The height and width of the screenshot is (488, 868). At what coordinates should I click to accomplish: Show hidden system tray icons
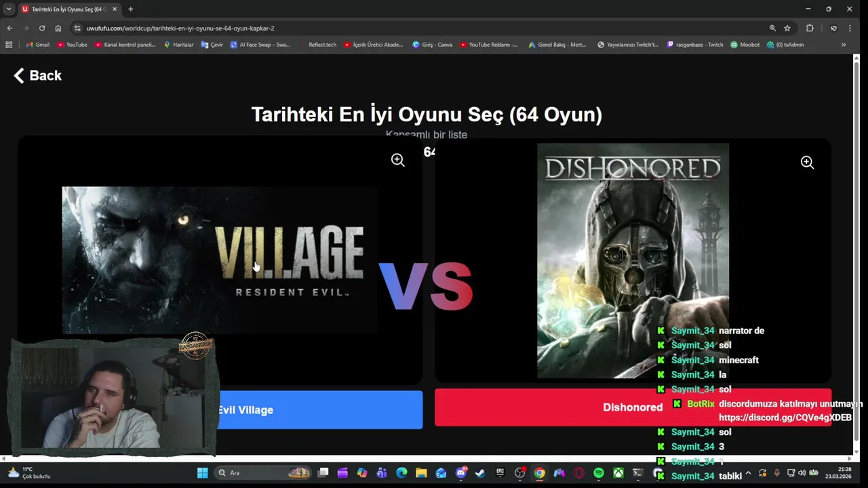[748, 472]
